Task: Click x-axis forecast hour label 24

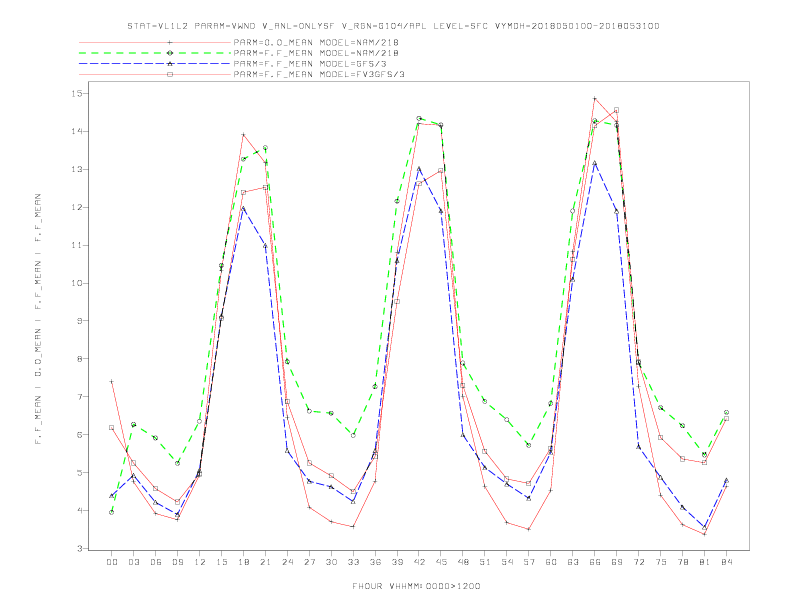Action: click(x=287, y=562)
